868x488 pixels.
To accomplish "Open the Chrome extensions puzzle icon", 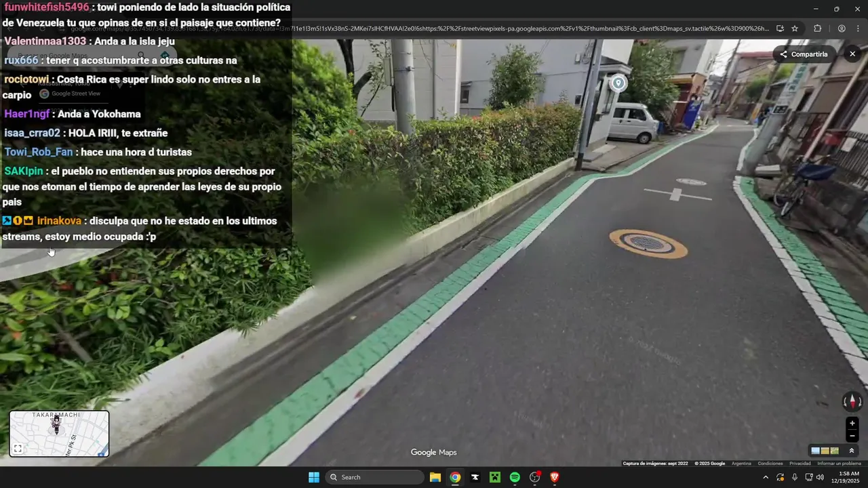I will 817,28.
